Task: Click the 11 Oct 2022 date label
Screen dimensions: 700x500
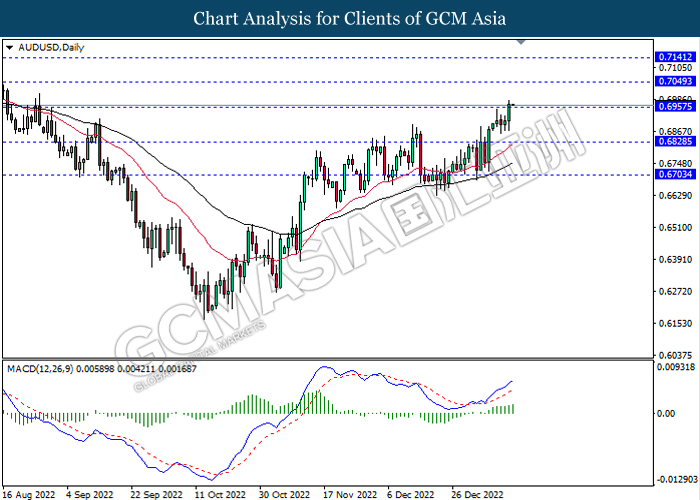Action: (221, 495)
